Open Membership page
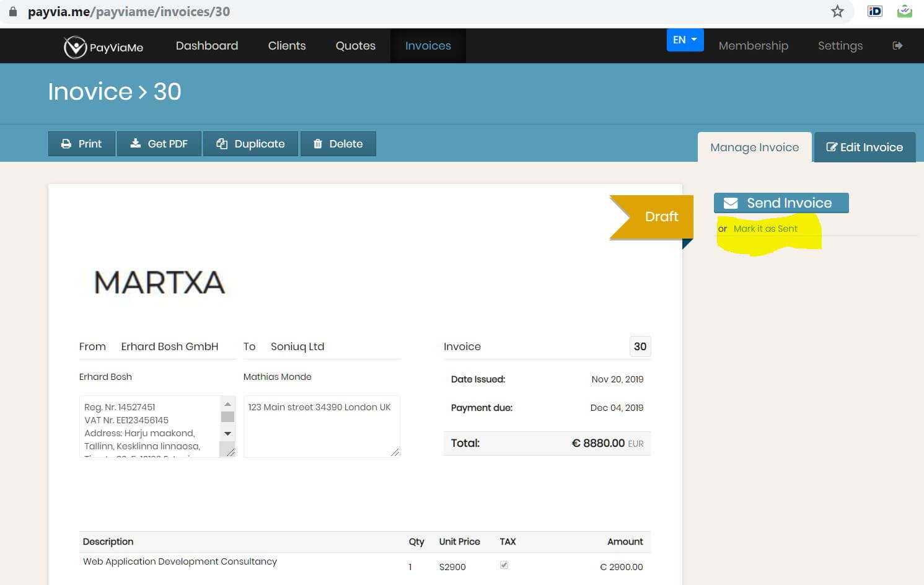 [x=754, y=46]
